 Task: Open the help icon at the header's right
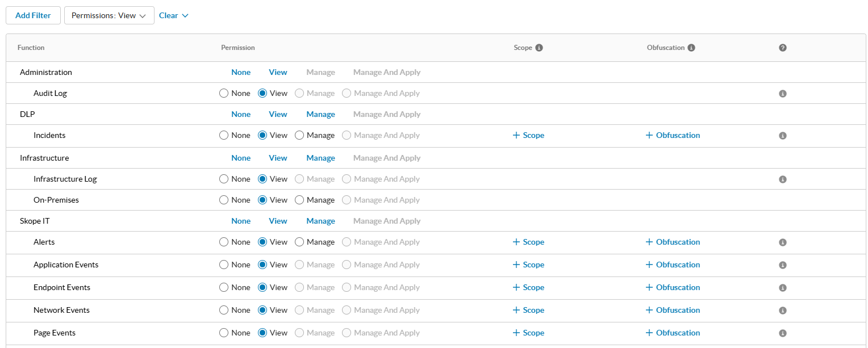(x=782, y=48)
